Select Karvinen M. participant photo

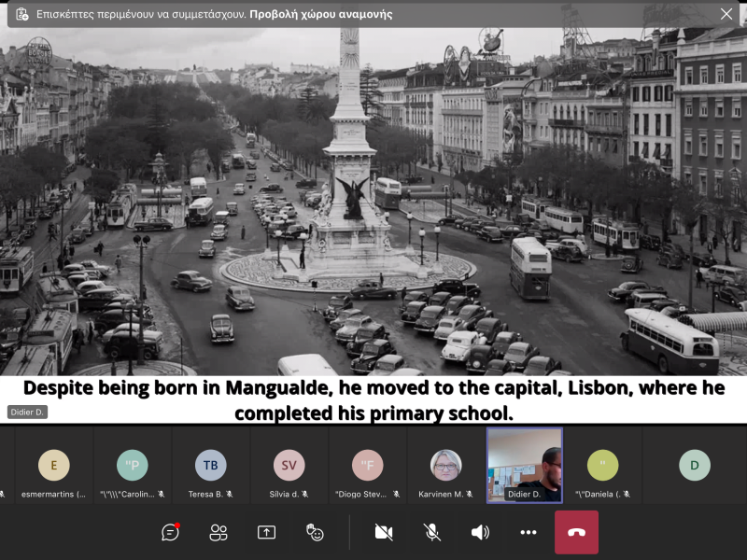pos(445,465)
